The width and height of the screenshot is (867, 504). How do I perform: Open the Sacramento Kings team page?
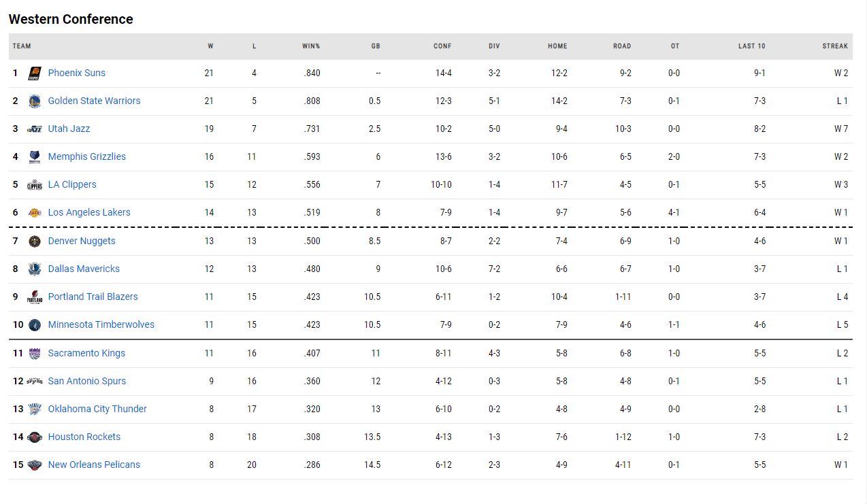86,353
